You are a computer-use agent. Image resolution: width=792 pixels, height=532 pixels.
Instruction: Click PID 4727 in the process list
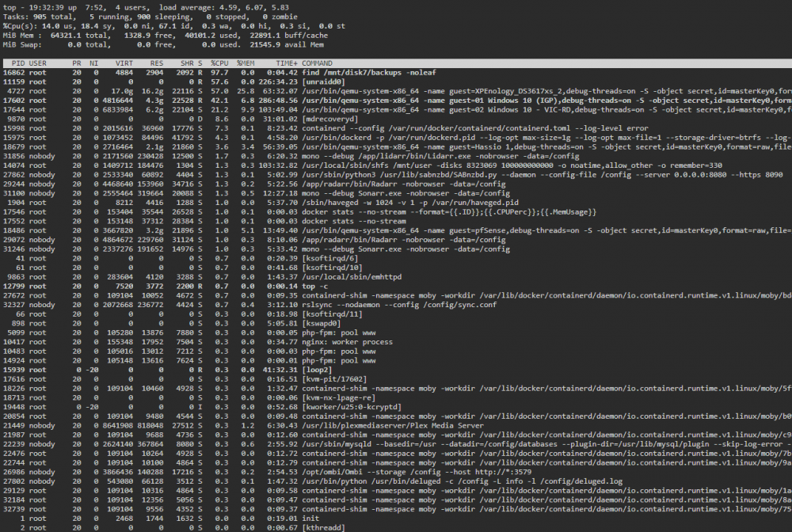pyautogui.click(x=16, y=91)
